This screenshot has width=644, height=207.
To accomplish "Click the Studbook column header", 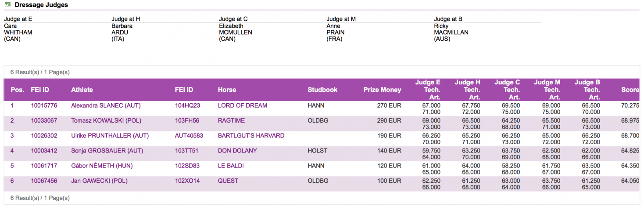I will [322, 90].
